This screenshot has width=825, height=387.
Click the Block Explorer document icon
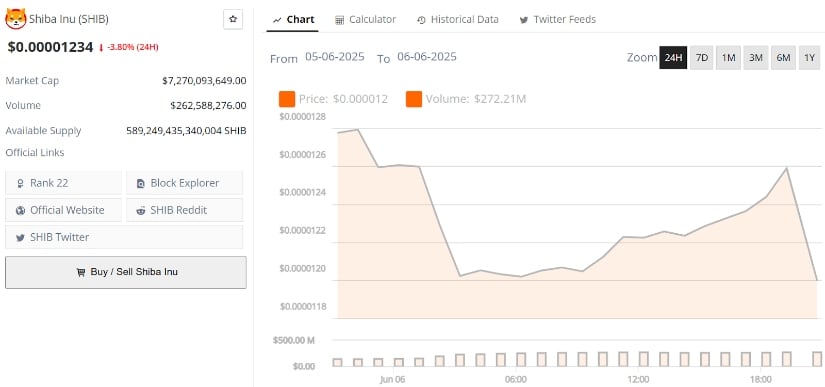click(140, 184)
